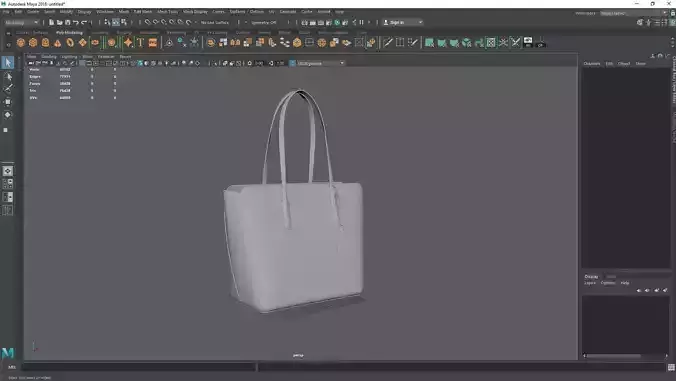Click the SVG shelf icon
This screenshot has height=381, width=676.
pos(153,42)
